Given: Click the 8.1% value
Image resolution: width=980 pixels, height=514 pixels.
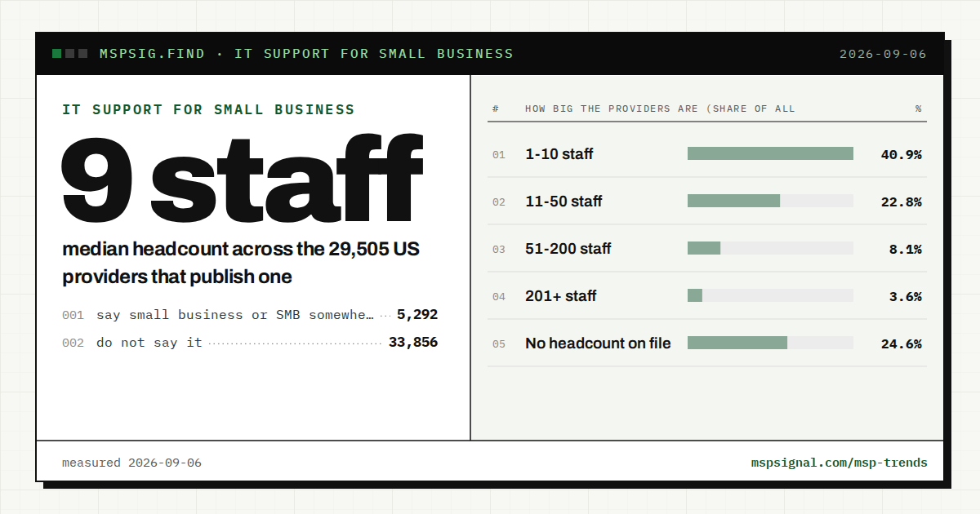Looking at the screenshot, I should tap(906, 249).
